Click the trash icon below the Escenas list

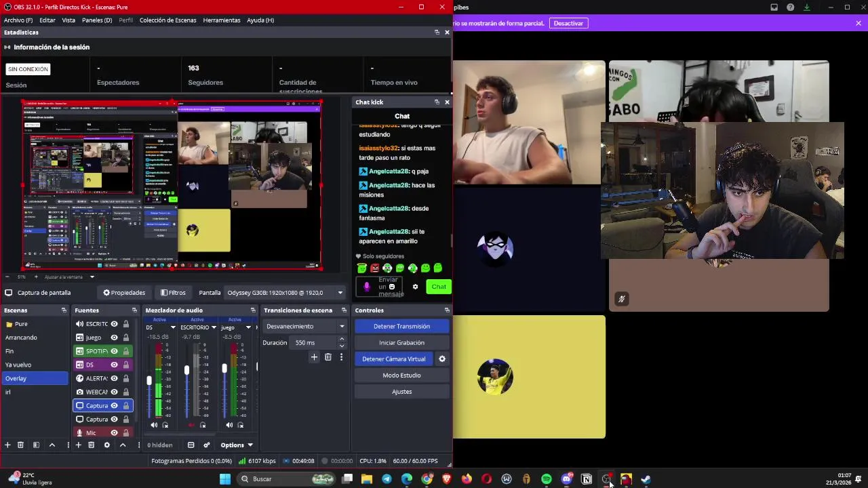click(21, 445)
